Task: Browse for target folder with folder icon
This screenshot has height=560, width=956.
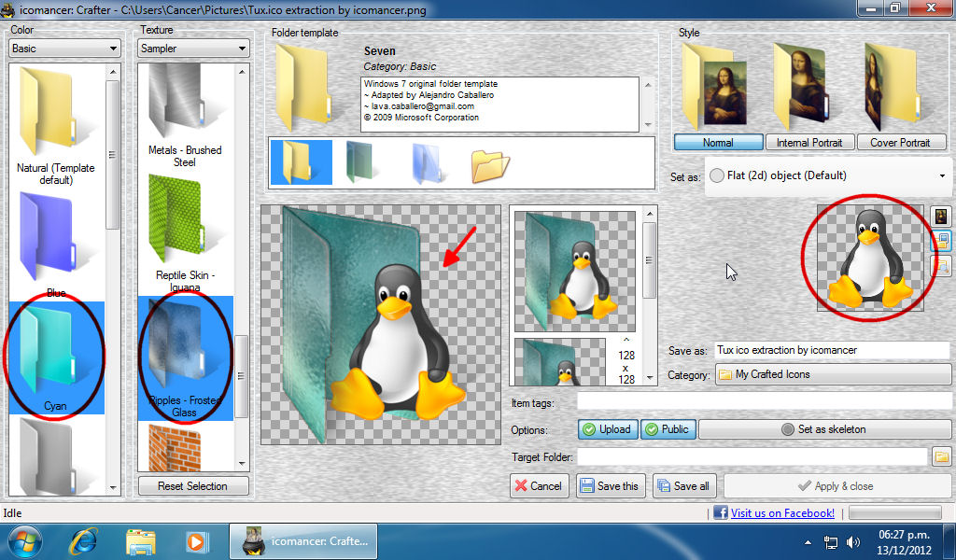Action: 941,456
